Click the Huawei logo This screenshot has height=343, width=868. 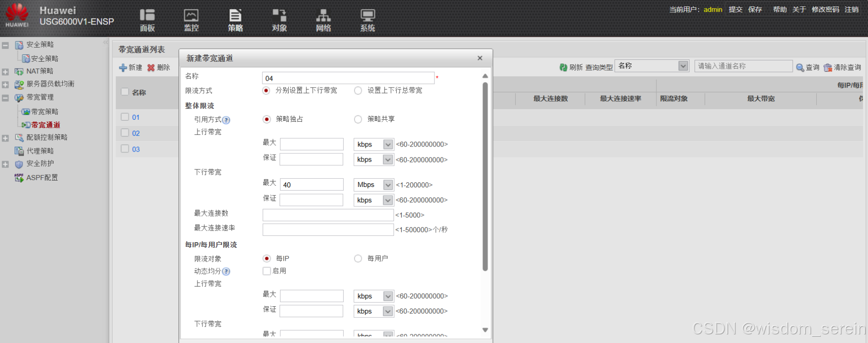(17, 15)
